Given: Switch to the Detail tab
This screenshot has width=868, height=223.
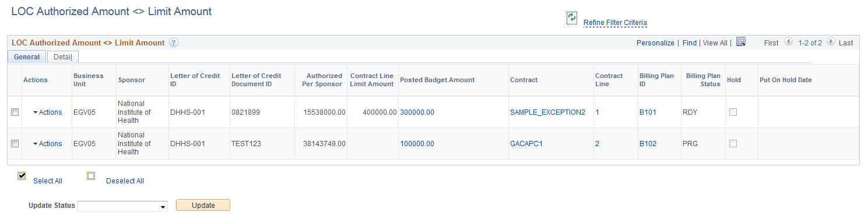Looking at the screenshot, I should tap(63, 57).
